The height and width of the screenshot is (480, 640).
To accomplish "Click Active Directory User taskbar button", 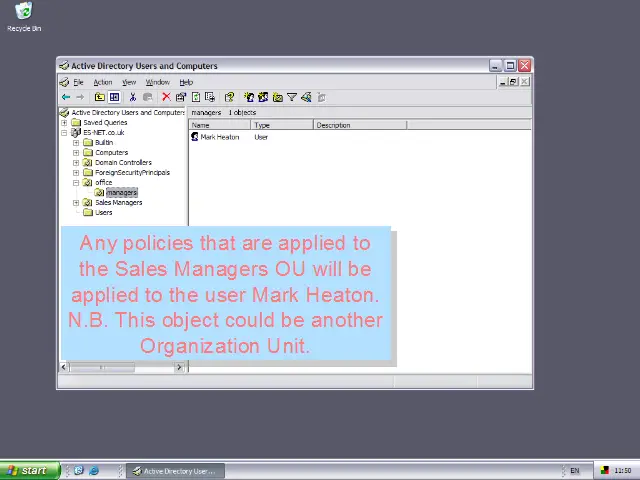I will (x=176, y=471).
